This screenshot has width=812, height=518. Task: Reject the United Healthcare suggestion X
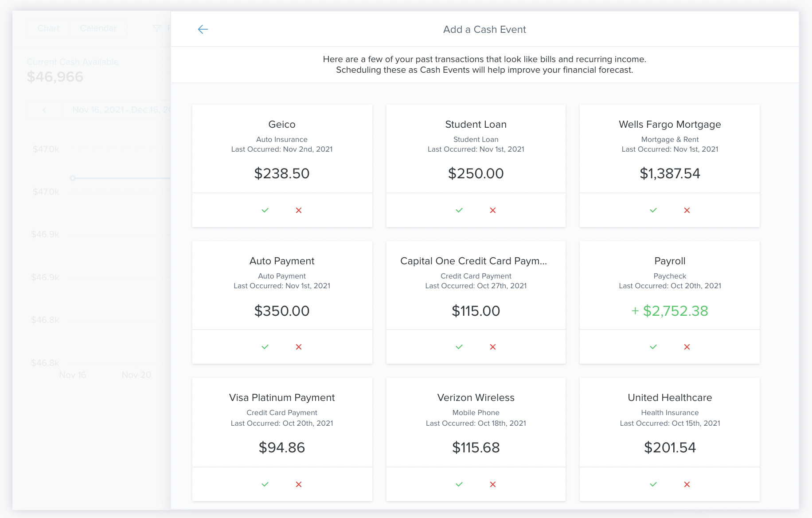point(687,484)
